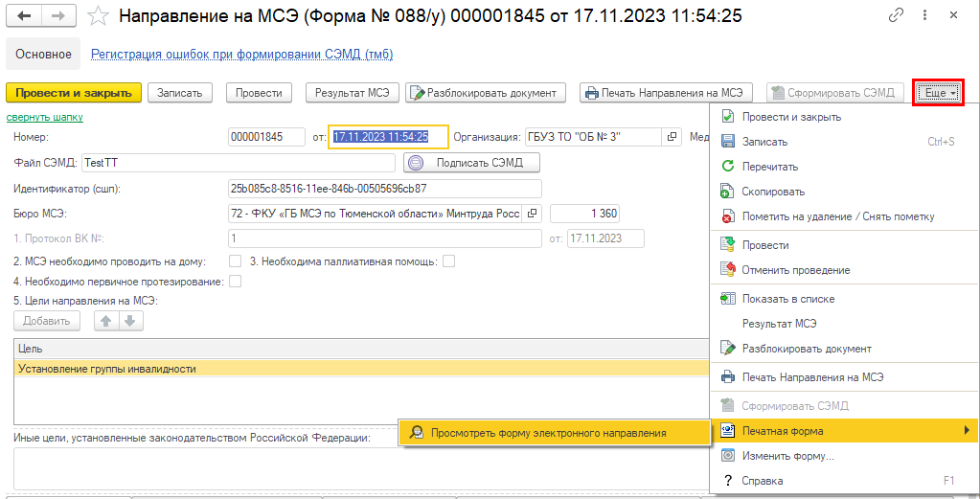Screen dimensions: 980x499
Task: Move goal row up with arrow
Action: [x=106, y=321]
